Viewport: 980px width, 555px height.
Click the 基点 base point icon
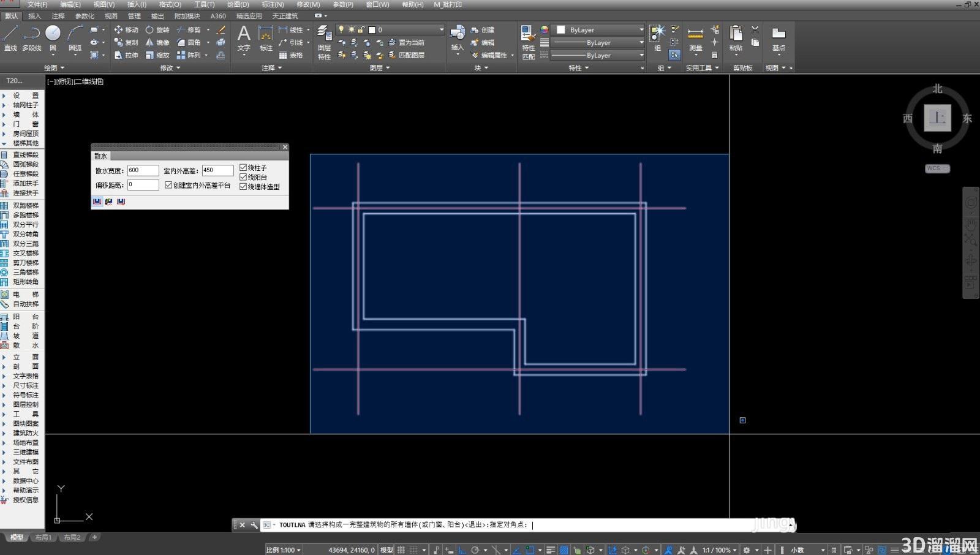click(x=778, y=38)
